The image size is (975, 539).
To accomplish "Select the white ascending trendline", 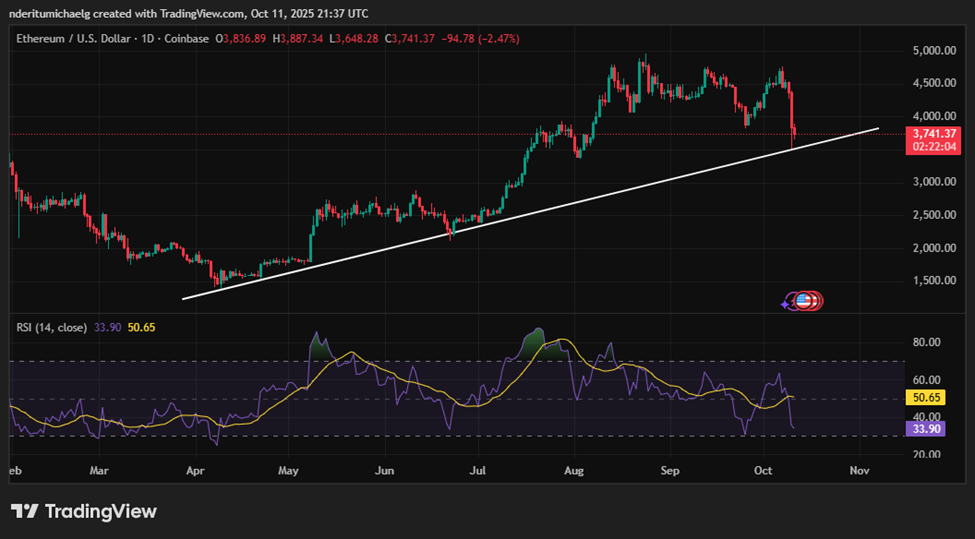I will tap(500, 217).
